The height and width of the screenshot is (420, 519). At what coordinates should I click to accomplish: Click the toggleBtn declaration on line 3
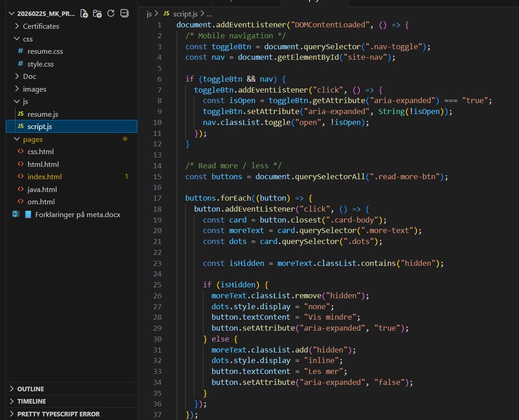click(x=231, y=47)
